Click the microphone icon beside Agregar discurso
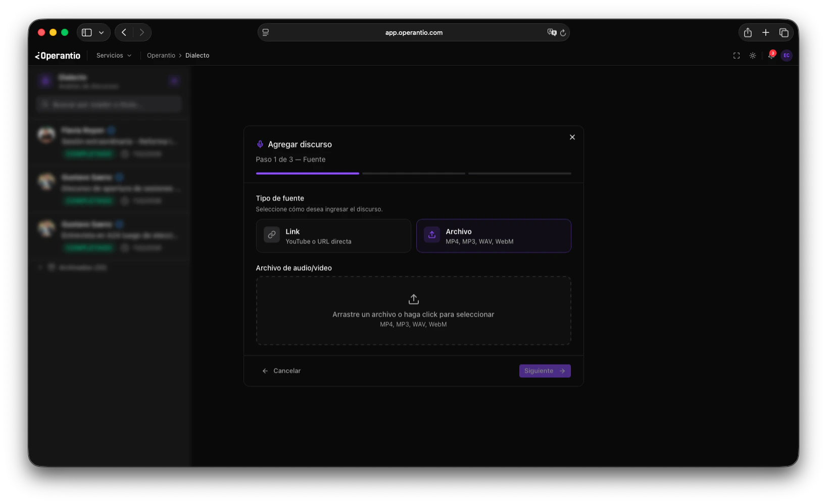The height and width of the screenshot is (504, 827). click(x=260, y=144)
